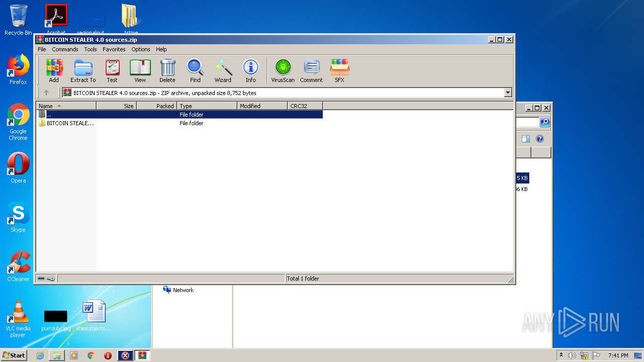The width and height of the screenshot is (644, 362).
Task: Select the Delete trash can icon
Action: (x=168, y=70)
